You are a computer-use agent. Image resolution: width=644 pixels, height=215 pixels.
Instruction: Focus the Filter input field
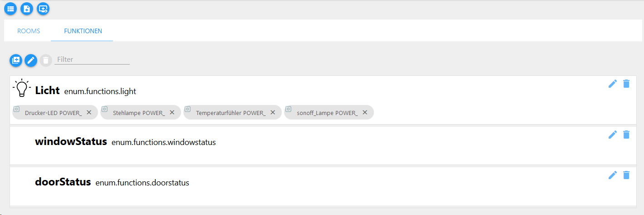tap(92, 60)
